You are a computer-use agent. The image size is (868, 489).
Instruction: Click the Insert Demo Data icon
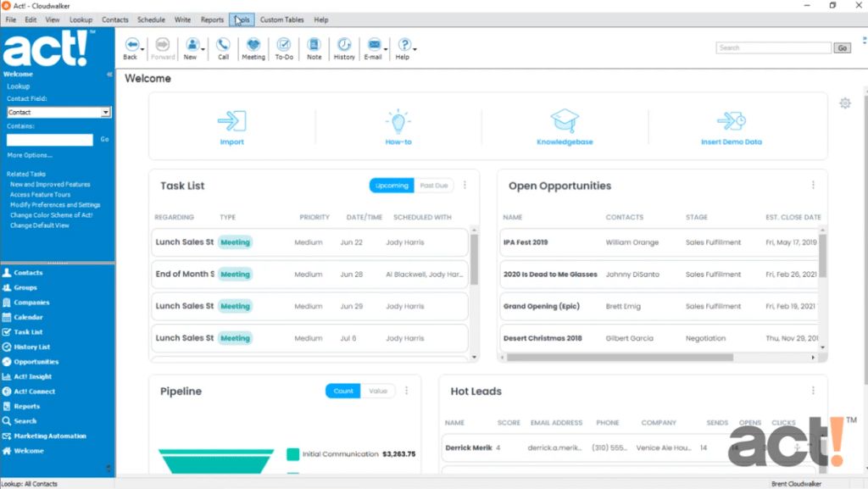730,120
